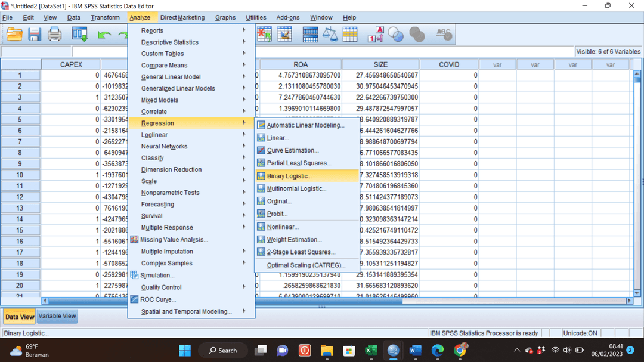The image size is (644, 362).
Task: Open the Recall recently used dialogs icon
Action: [79, 35]
